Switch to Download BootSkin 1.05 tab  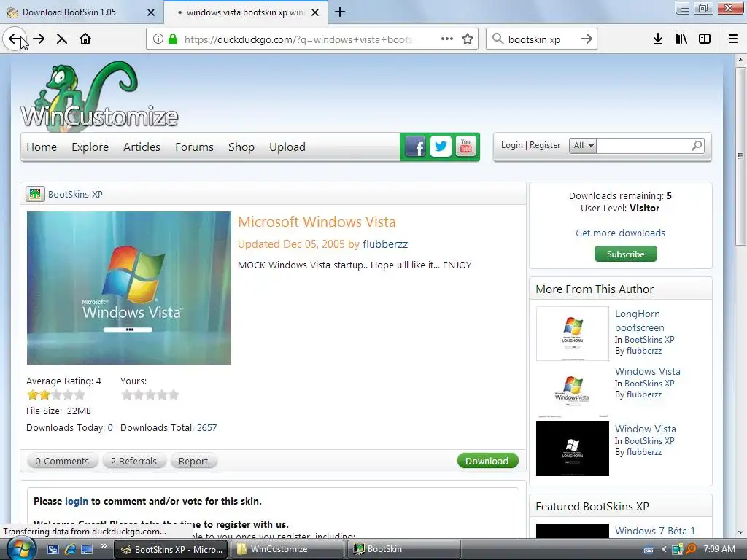pyautogui.click(x=69, y=12)
